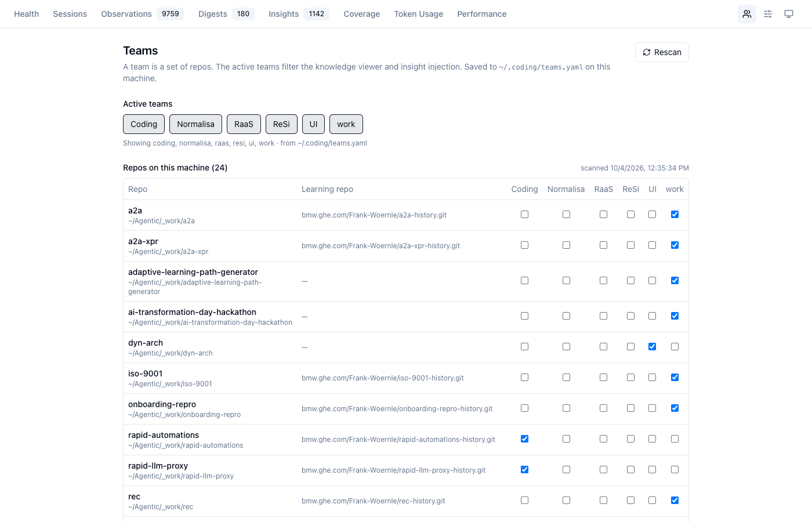Click the rapid-llm-proxy repo name
The height and width of the screenshot is (522, 812).
click(158, 466)
